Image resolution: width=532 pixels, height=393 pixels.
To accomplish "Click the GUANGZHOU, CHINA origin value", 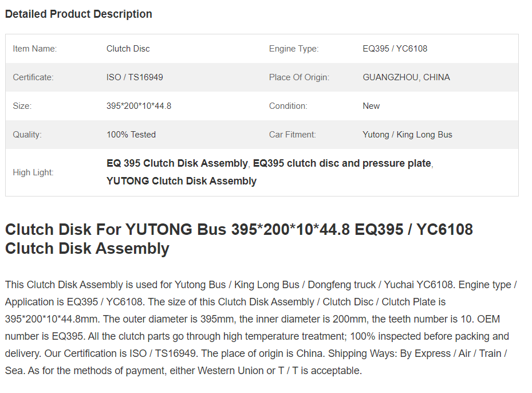I will tap(406, 77).
